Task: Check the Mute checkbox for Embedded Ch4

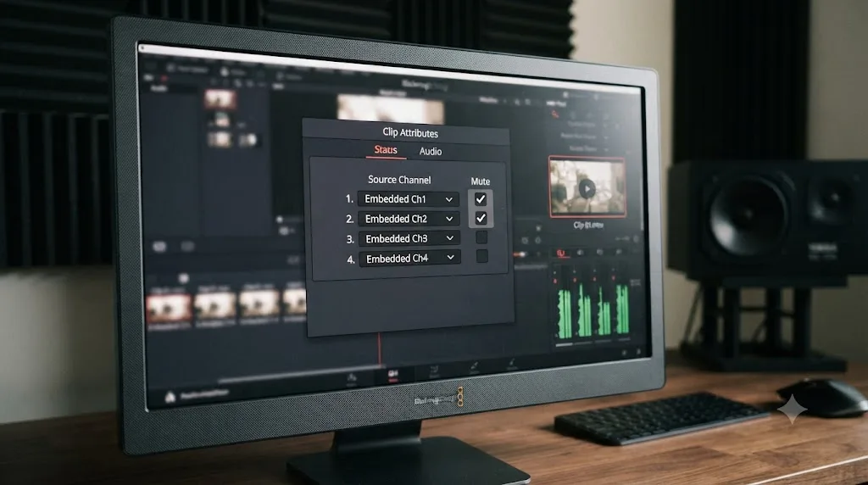Action: point(482,256)
